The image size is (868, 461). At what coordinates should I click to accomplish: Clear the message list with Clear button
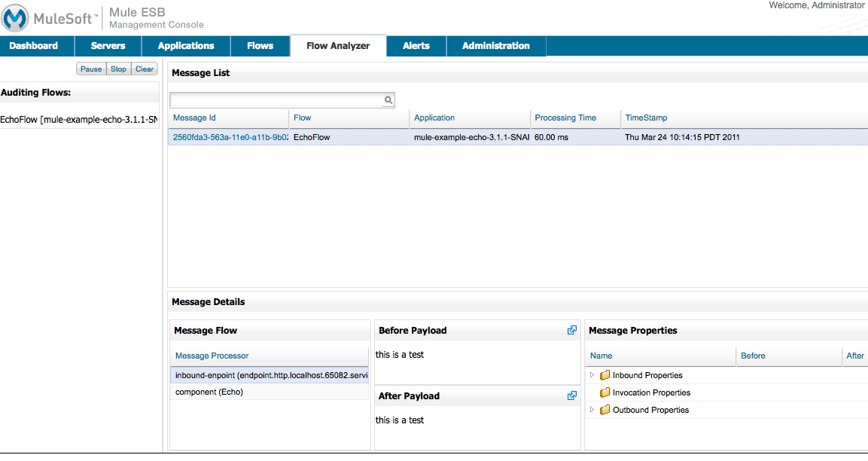145,69
